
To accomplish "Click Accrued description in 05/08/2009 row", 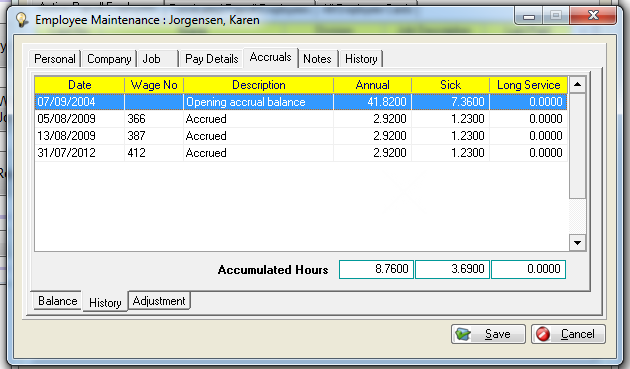I will 258,119.
